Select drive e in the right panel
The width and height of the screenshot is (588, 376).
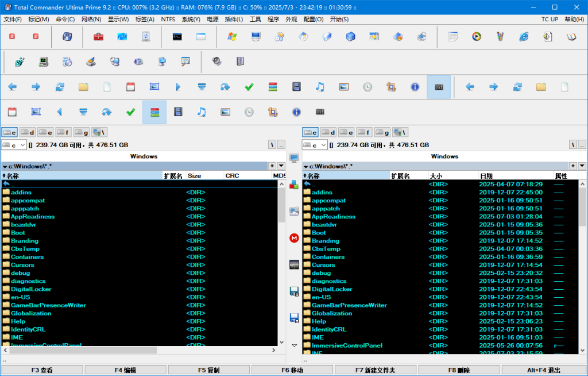coord(346,132)
